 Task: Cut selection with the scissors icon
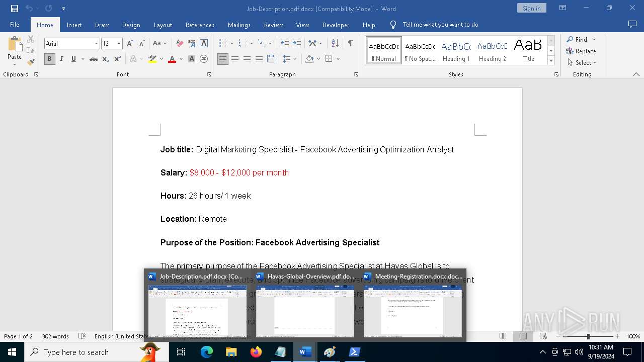(x=31, y=40)
